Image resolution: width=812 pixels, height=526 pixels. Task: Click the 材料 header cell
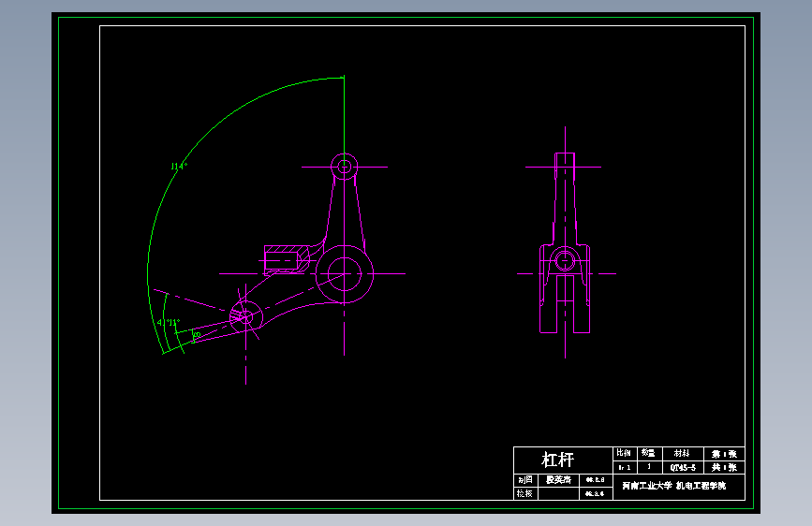pyautogui.click(x=682, y=454)
